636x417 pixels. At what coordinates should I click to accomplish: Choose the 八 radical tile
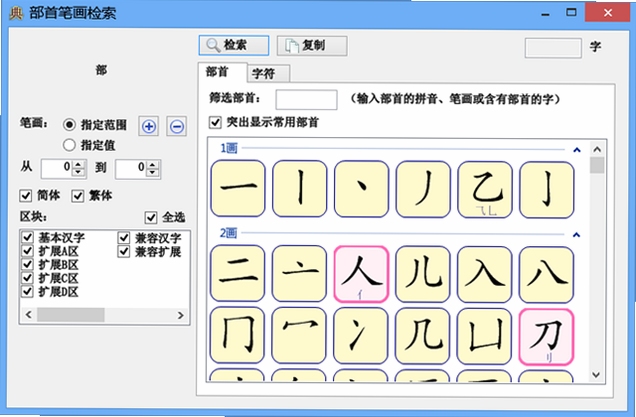(x=547, y=275)
